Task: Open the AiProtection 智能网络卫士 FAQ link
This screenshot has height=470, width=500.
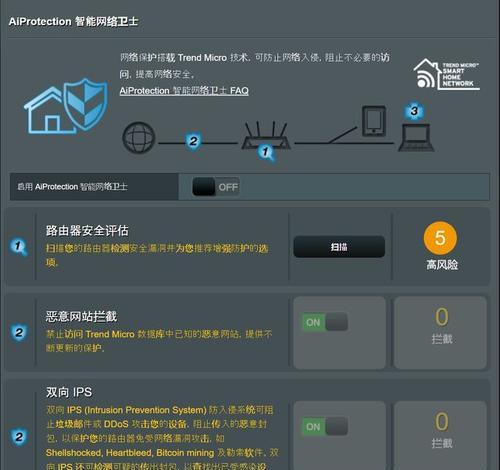Action: point(184,90)
